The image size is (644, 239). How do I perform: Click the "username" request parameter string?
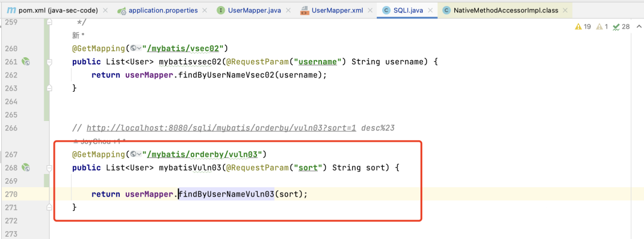point(318,62)
